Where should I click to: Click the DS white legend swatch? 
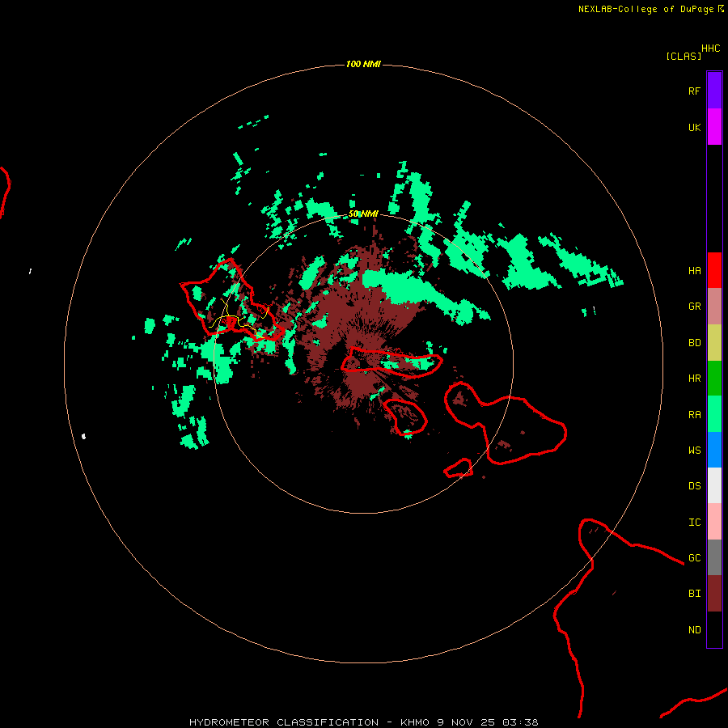pyautogui.click(x=714, y=485)
